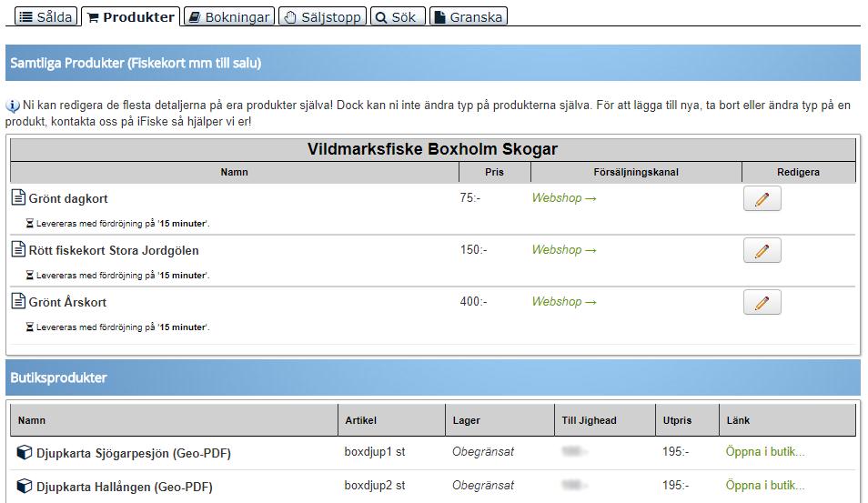Open Webshop link for Grönt Årskort

[564, 302]
